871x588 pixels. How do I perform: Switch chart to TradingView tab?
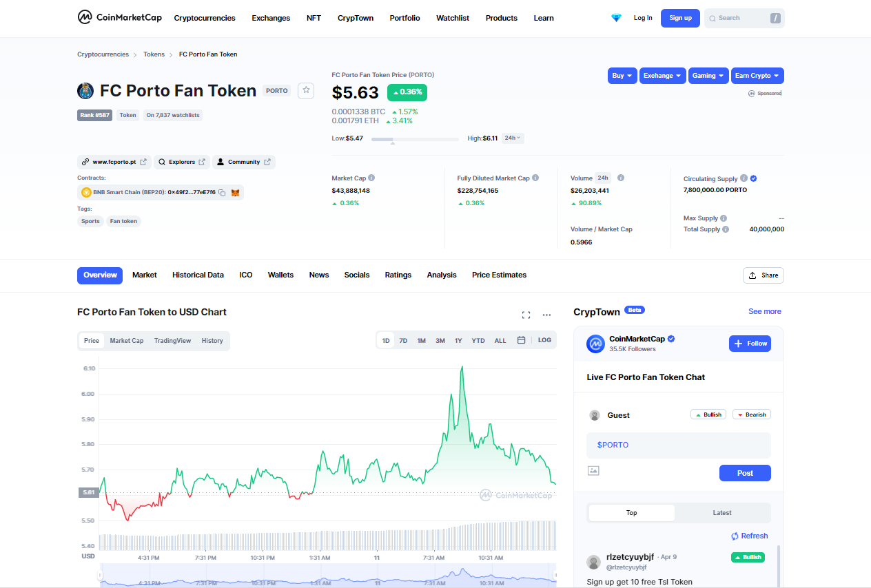[172, 341]
